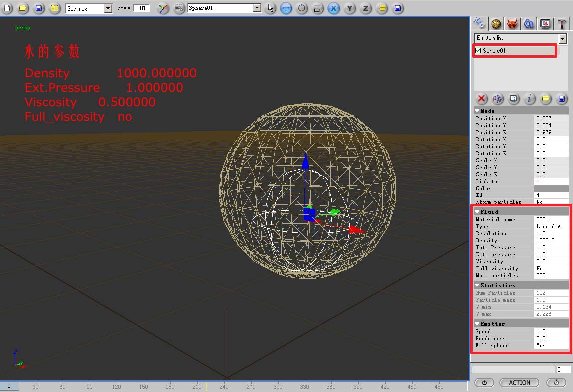Switch to the golden mesh sphere tab

coord(496,24)
